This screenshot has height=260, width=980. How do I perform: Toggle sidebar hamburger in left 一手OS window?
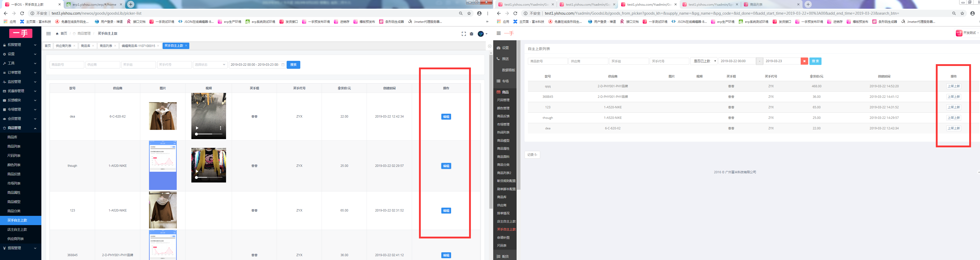tap(48, 33)
